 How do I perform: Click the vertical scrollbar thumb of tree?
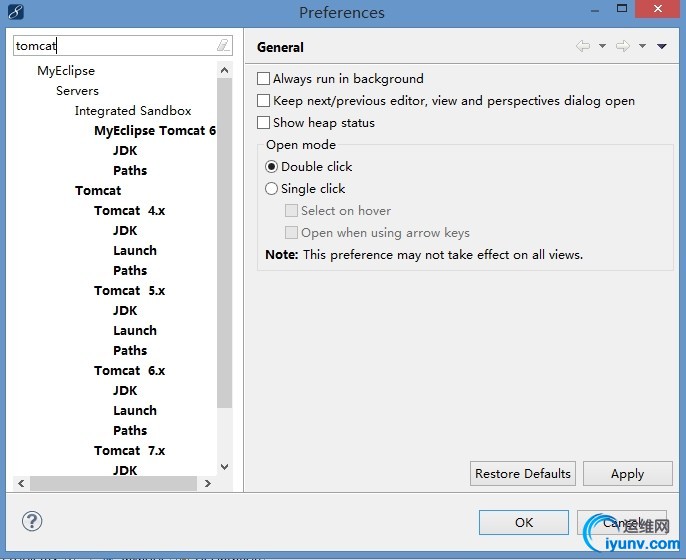point(224,243)
